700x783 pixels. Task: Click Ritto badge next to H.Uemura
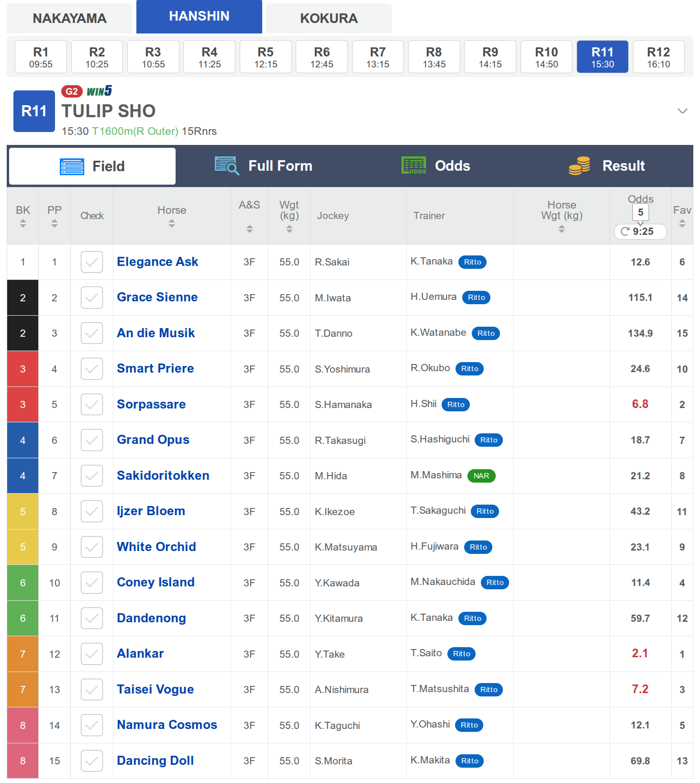pyautogui.click(x=476, y=298)
